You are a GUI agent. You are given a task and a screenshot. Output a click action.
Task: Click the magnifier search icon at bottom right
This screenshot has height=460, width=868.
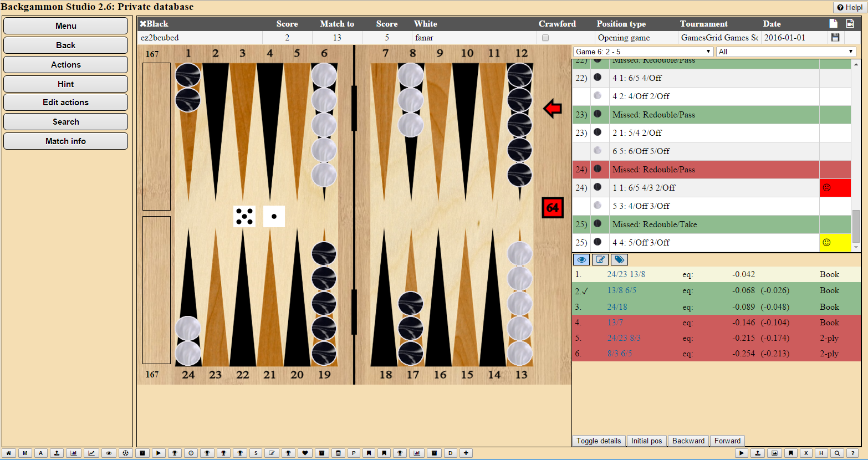tap(837, 453)
